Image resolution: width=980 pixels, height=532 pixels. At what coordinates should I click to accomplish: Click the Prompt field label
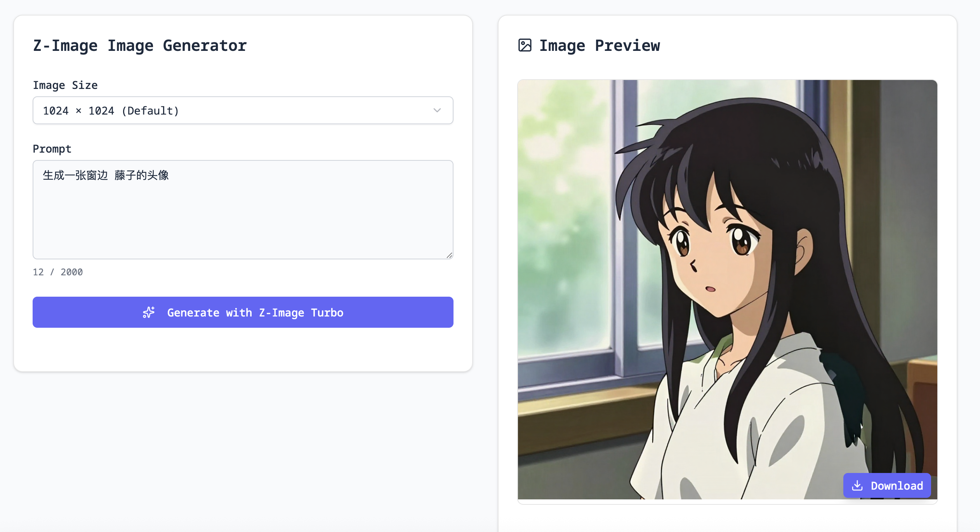52,149
